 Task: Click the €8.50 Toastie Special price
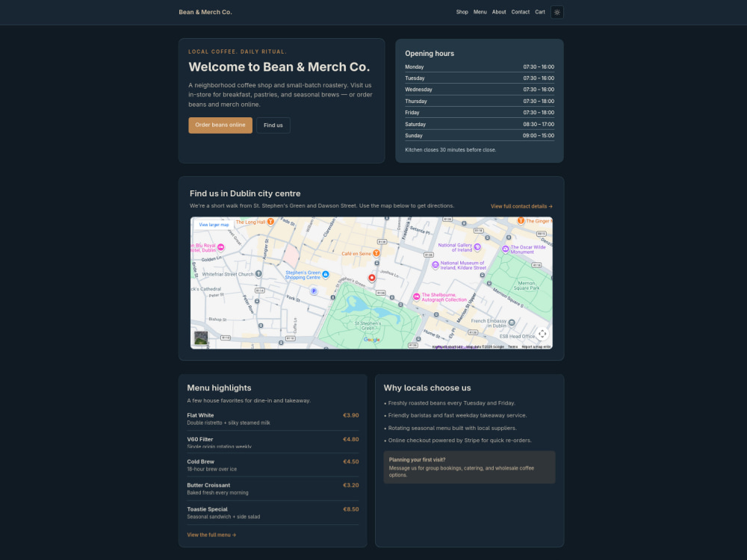[350, 509]
